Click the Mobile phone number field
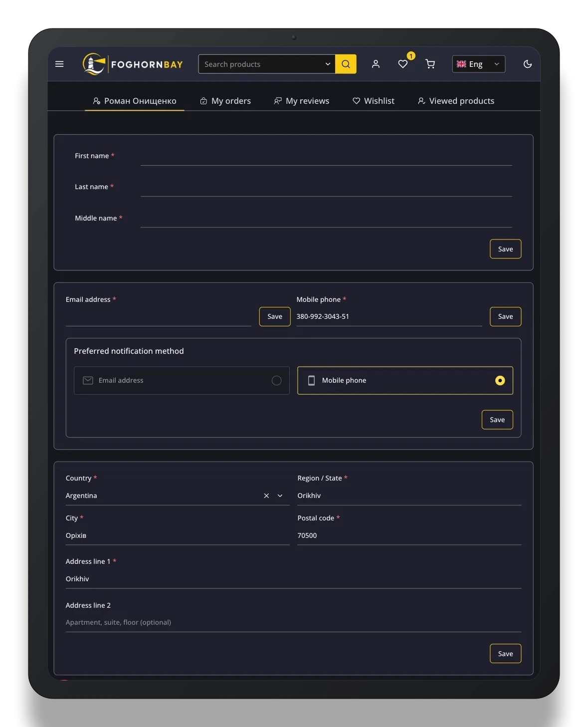The height and width of the screenshot is (727, 588). [389, 316]
